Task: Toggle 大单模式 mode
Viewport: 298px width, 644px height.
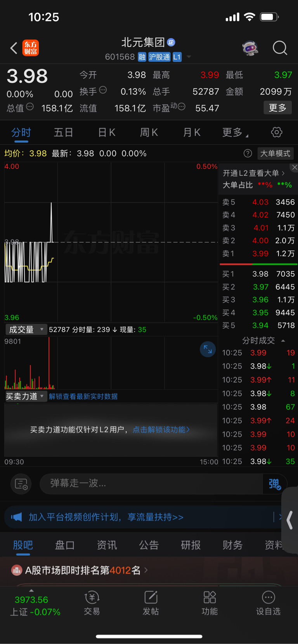Action: [x=275, y=153]
